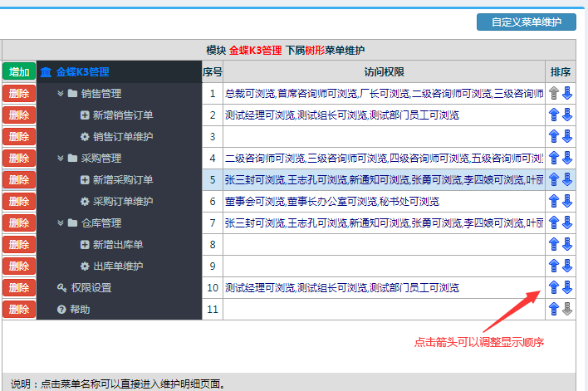Click move-up arrow for row 4
Image resolution: width=588 pixels, height=391 pixels.
point(554,158)
